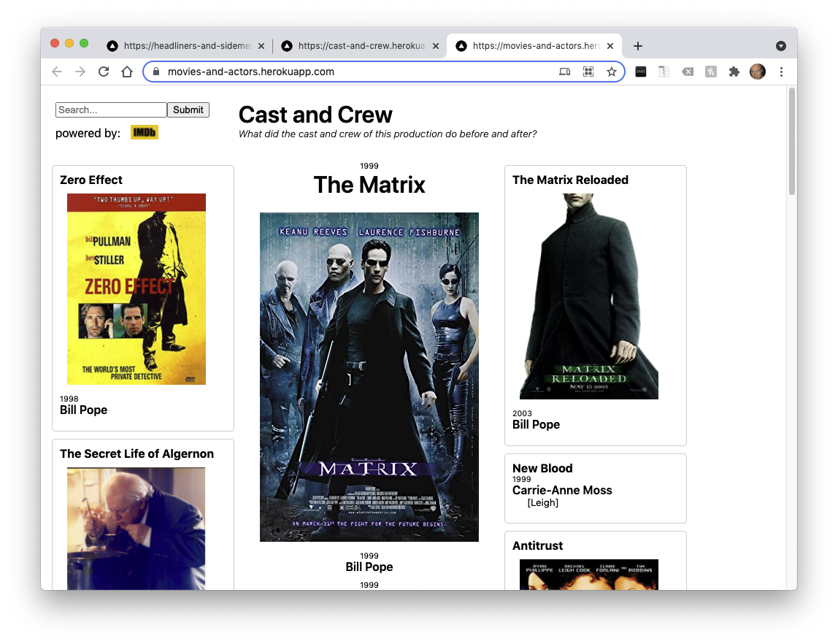Open the Zero Effect poster thumbnail

tap(137, 289)
